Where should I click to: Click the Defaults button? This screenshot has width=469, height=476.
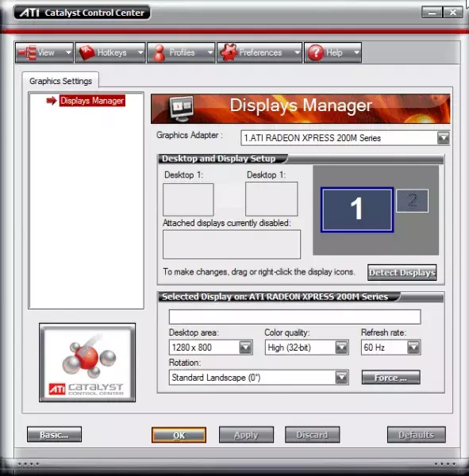click(x=416, y=435)
